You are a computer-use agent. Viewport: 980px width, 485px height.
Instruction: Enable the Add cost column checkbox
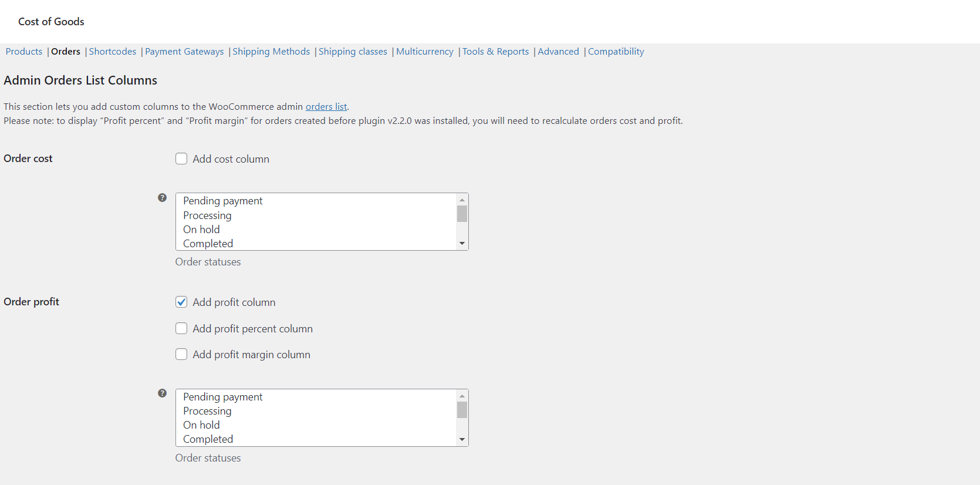click(181, 159)
